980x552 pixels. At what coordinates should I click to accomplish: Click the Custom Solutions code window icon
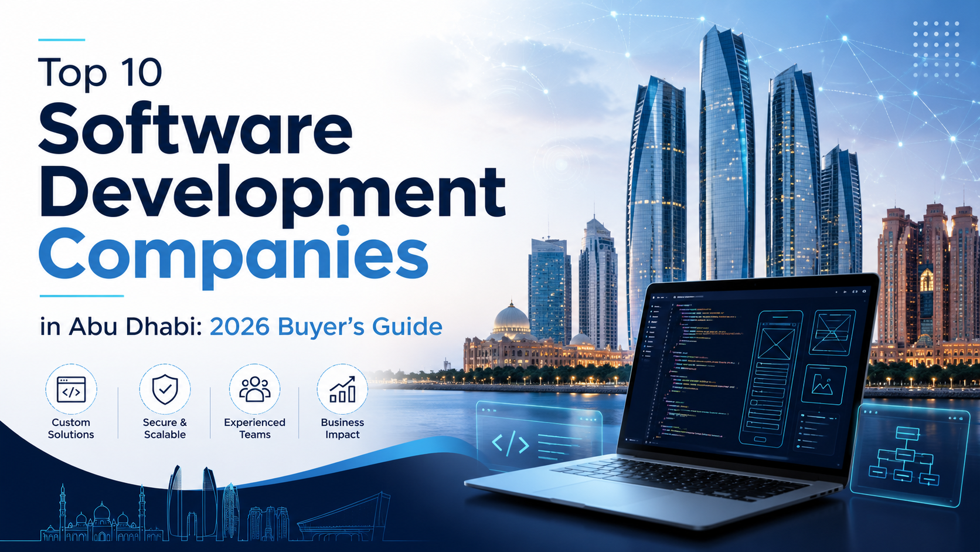click(x=71, y=390)
